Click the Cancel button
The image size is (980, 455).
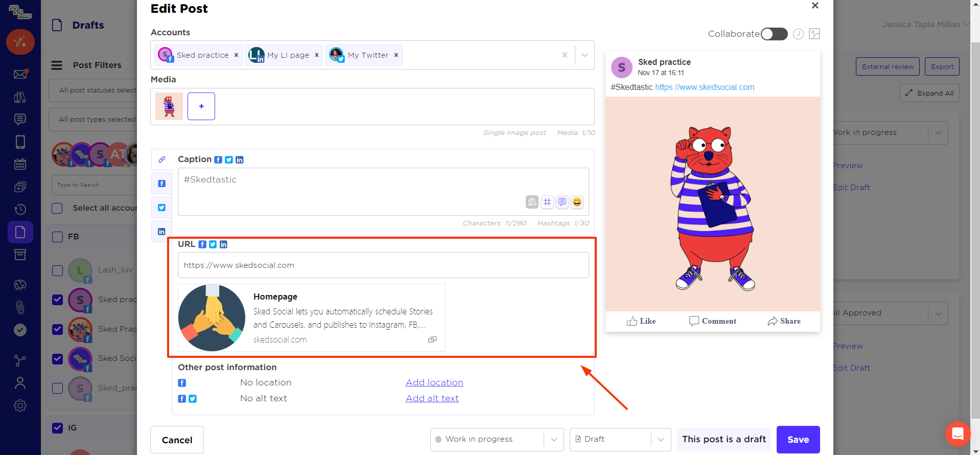pyautogui.click(x=177, y=440)
